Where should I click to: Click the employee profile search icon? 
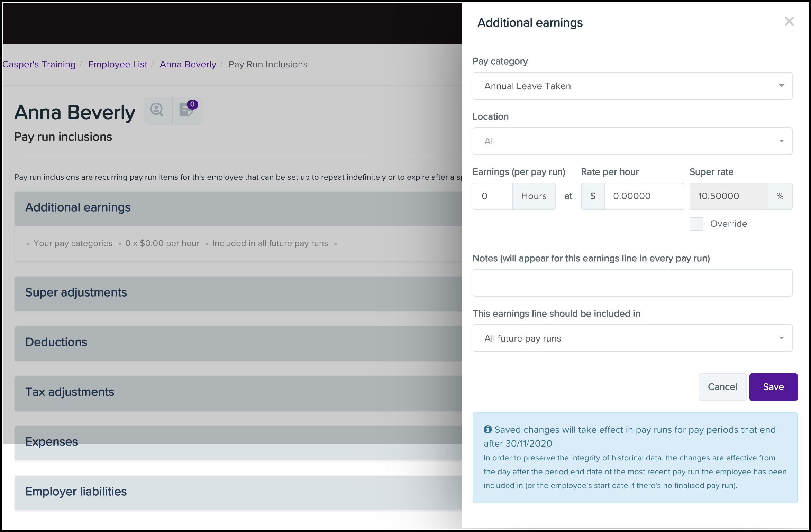[x=157, y=110]
